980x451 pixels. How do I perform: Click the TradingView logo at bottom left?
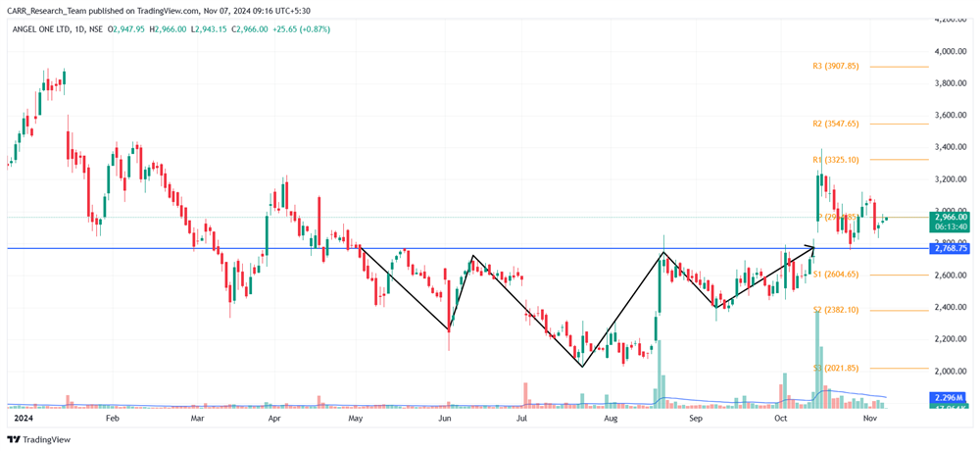(39, 440)
